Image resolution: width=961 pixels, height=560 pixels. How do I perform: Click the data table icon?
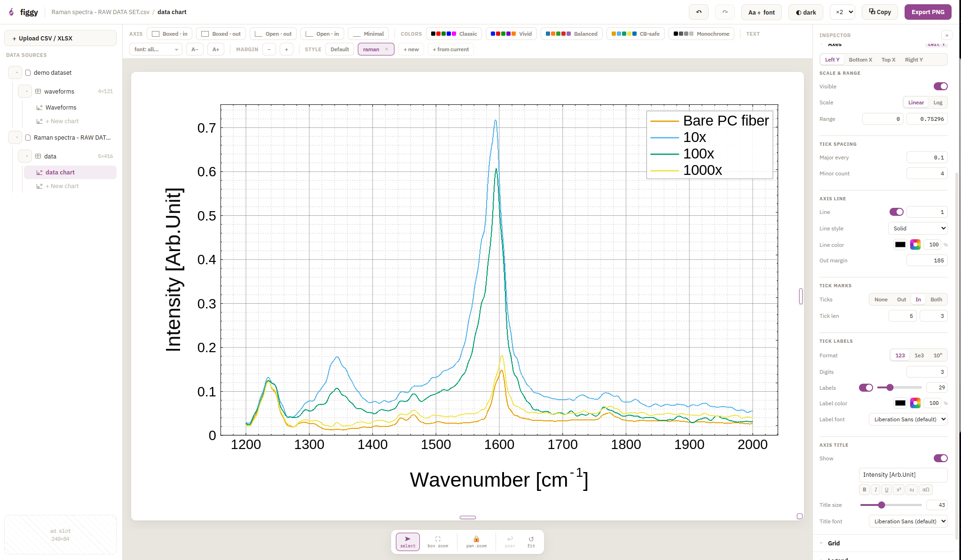38,156
